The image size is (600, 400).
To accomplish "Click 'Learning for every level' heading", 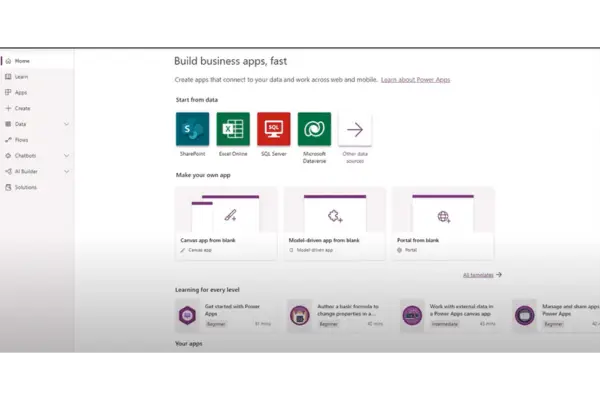I will 207,290.
